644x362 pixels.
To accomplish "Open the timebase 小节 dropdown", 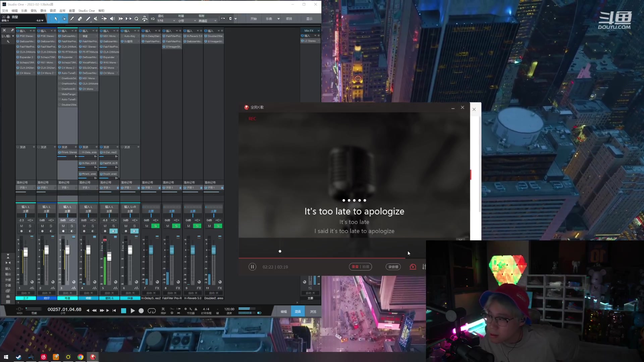I will pyautogui.click(x=195, y=21).
